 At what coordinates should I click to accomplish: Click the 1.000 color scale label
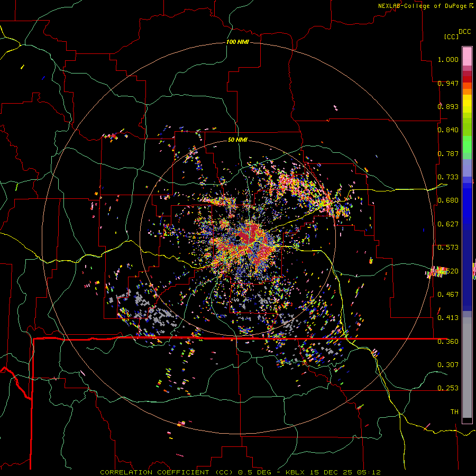pyautogui.click(x=448, y=59)
